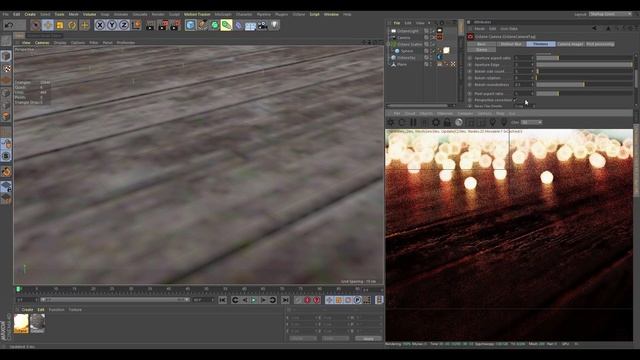Toggle the Live Viewer lock resolution icon
Viewport: 640px width, 360px height.
447,122
